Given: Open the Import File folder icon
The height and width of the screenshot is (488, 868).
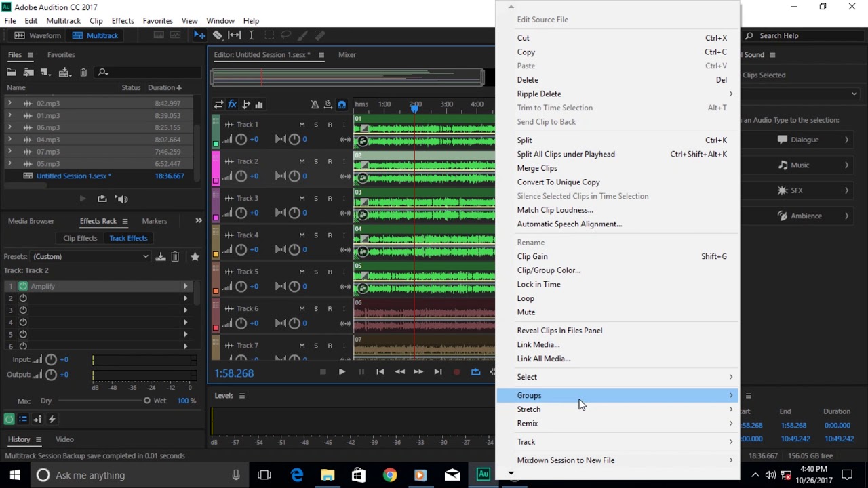Looking at the screenshot, I should pyautogui.click(x=12, y=73).
